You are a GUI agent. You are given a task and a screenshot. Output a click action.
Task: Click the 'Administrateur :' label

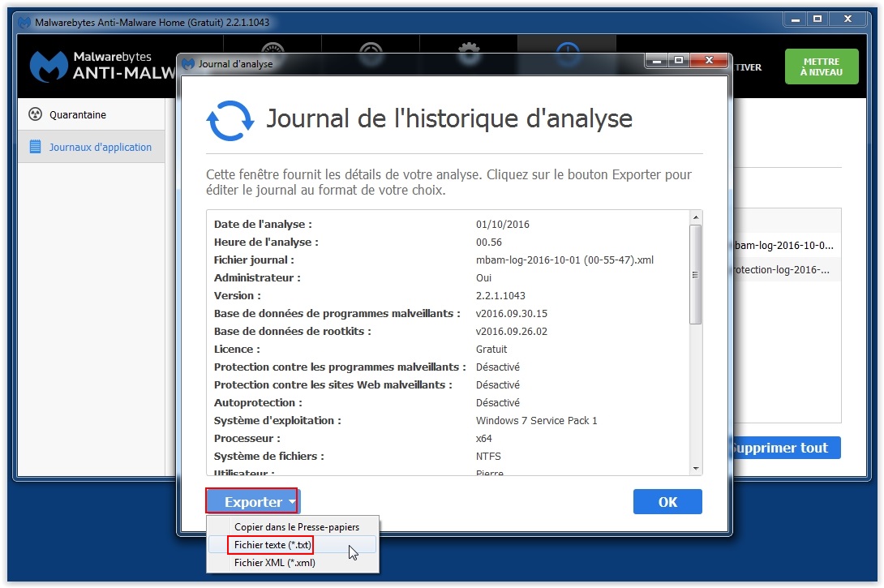pos(257,277)
